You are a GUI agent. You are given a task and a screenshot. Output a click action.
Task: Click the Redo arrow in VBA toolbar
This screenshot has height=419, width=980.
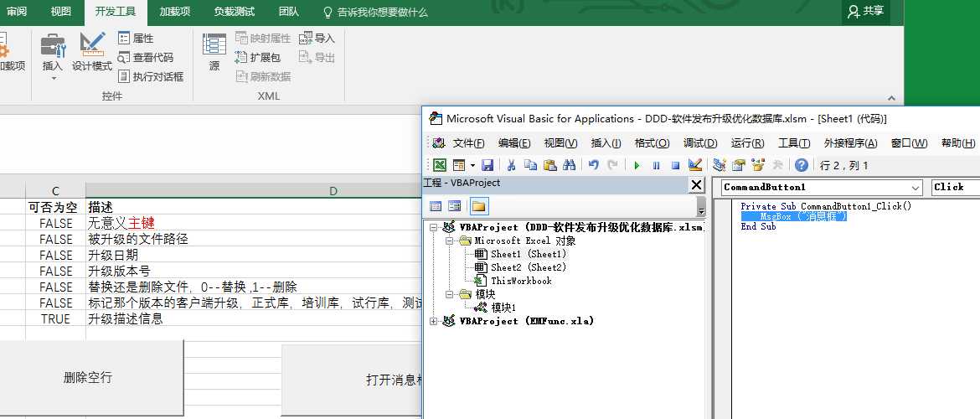[612, 165]
